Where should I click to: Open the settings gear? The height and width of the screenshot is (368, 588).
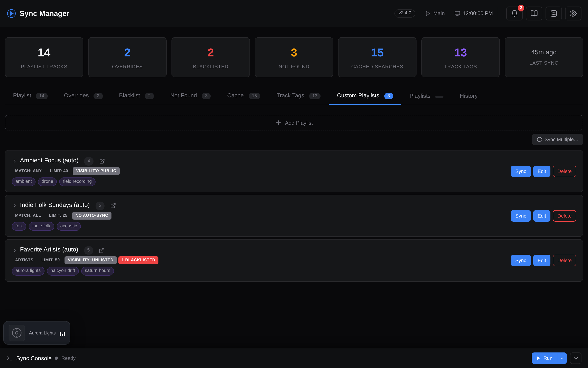(x=573, y=13)
